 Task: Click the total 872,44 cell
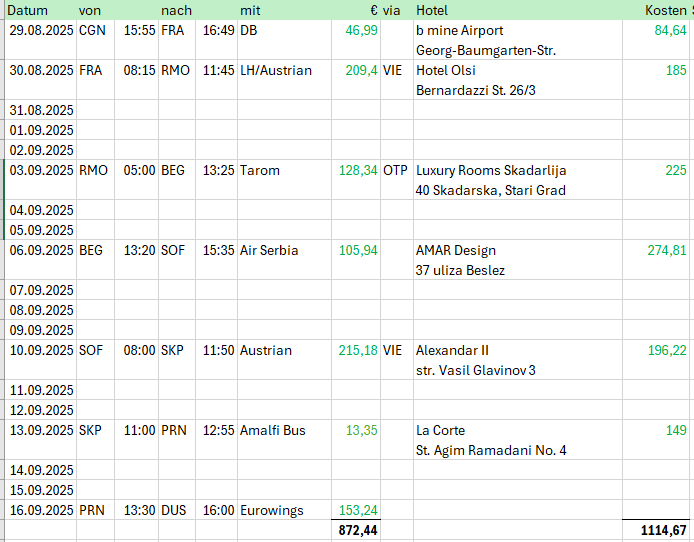pos(356,530)
